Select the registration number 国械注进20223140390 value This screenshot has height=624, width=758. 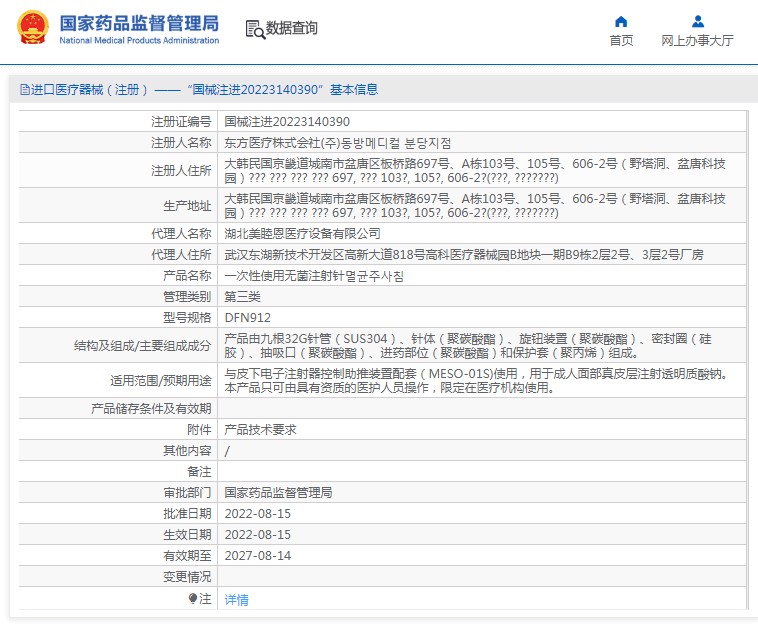click(x=287, y=122)
